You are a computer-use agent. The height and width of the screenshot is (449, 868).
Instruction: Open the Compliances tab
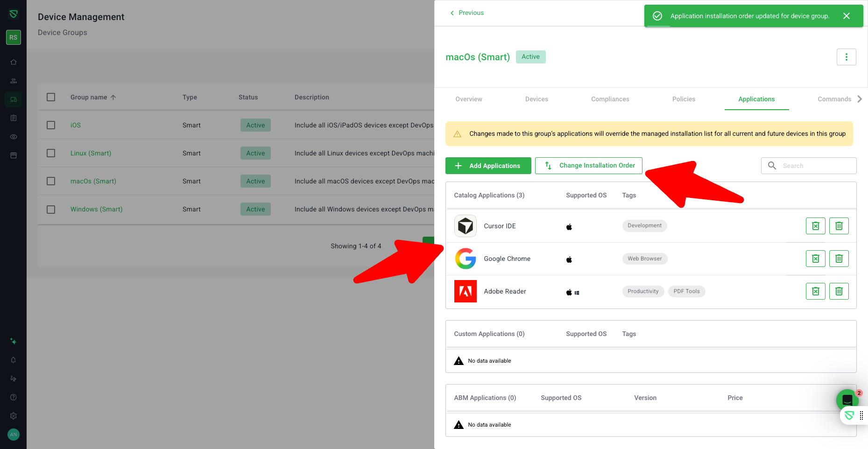click(610, 99)
